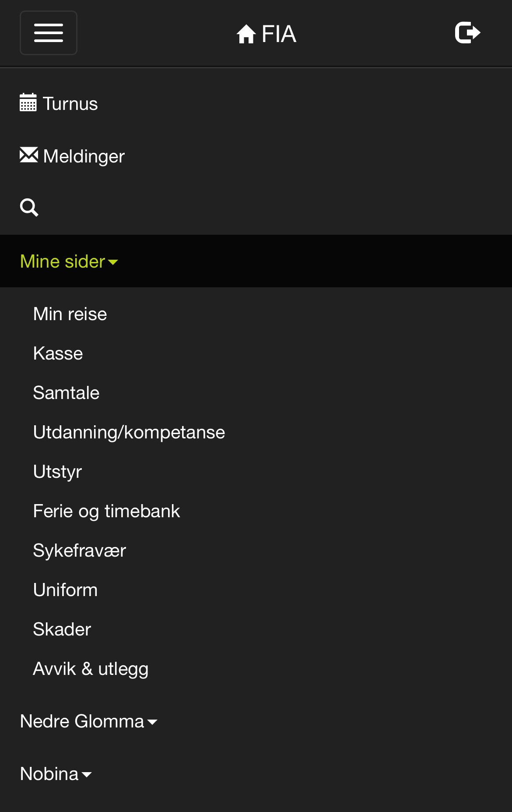Go to Skader section
The width and height of the screenshot is (512, 812).
[62, 629]
